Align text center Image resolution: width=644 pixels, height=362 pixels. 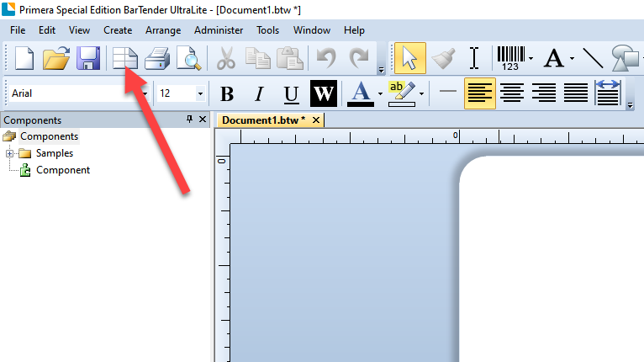(x=512, y=93)
